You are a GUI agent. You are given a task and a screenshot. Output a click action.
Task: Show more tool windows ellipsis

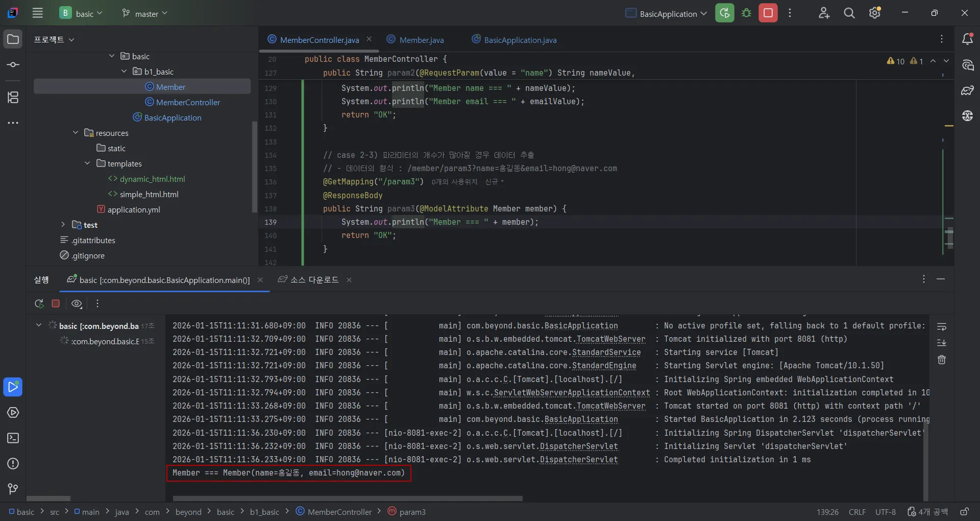tap(13, 123)
